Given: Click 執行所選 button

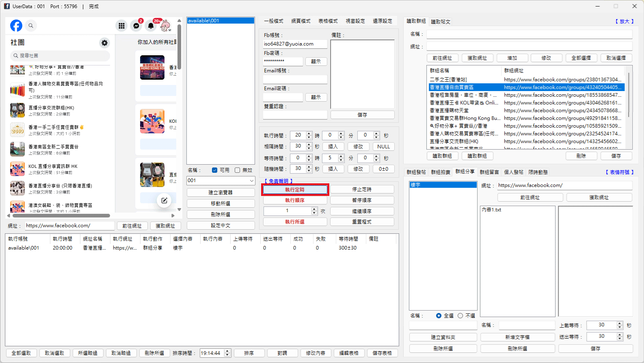Looking at the screenshot, I should pos(295,222).
